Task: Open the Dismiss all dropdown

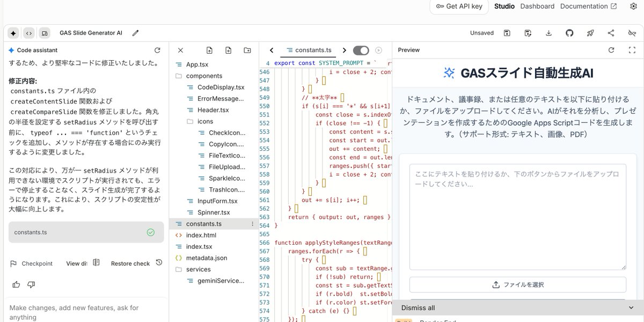Action: [631, 308]
